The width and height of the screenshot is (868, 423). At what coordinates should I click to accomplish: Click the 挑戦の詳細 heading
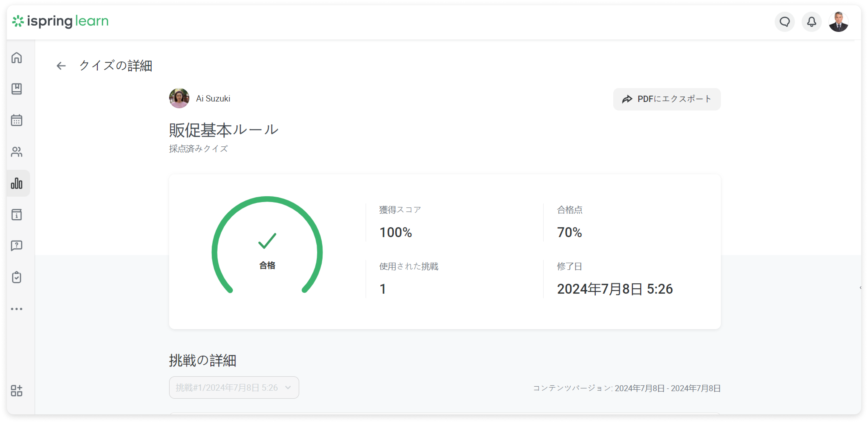tap(203, 360)
